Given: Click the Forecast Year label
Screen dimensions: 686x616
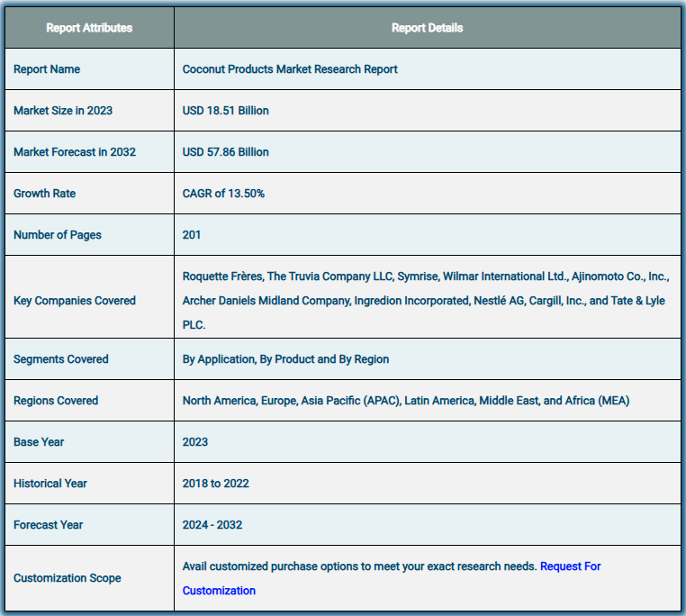Looking at the screenshot, I should coord(48,525).
